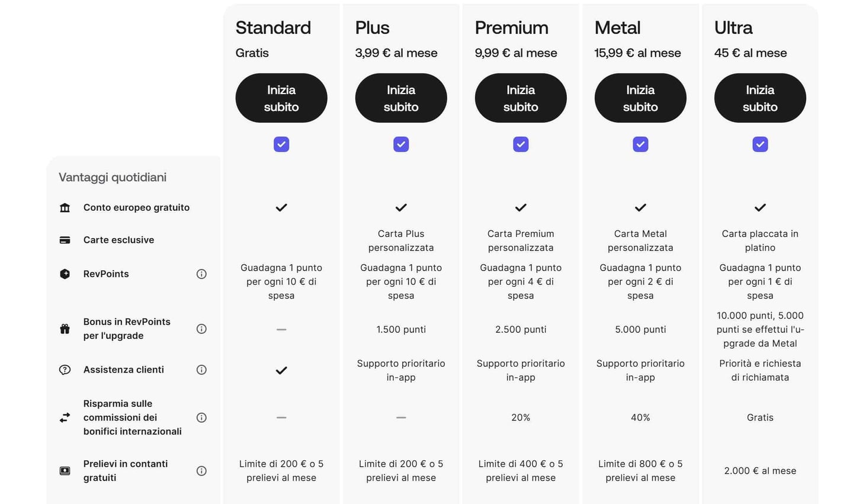Click the gift icon for Bonus in RevPoints
Image resolution: width=853 pixels, height=504 pixels.
(65, 329)
